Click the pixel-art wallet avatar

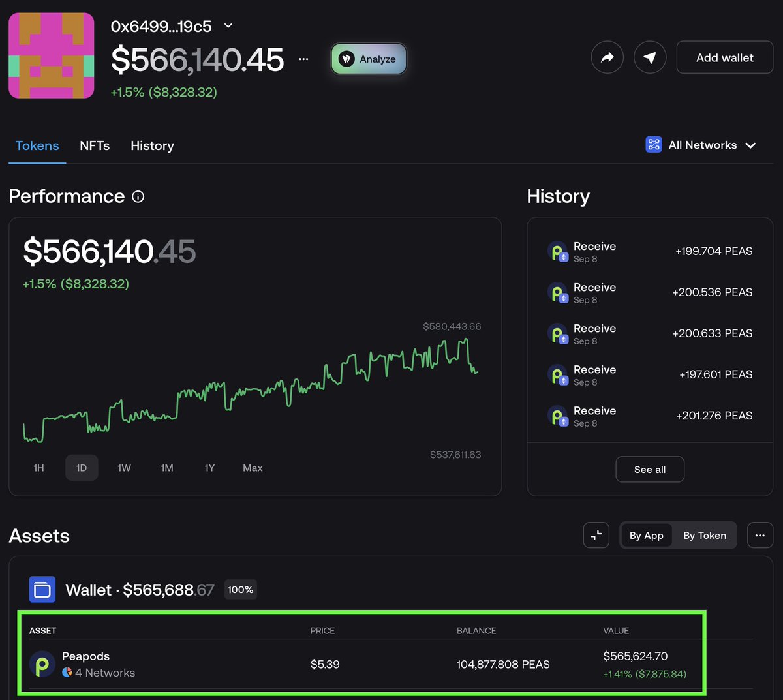(51, 55)
